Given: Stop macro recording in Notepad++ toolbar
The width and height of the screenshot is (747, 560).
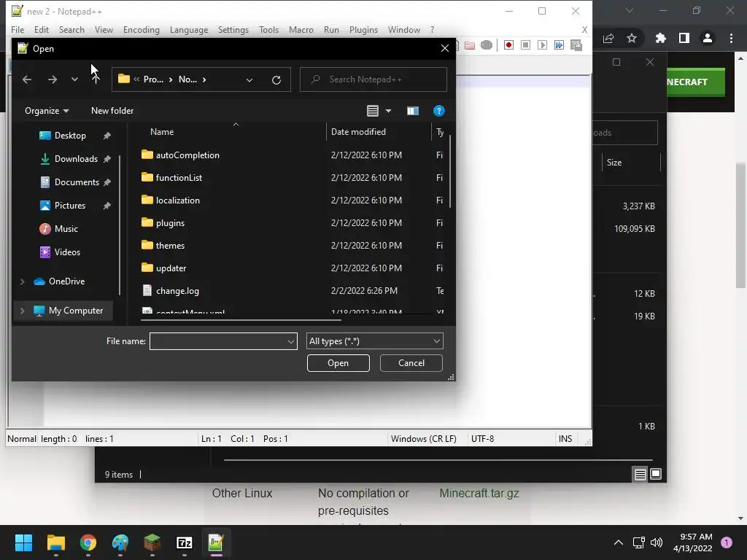Looking at the screenshot, I should [525, 44].
